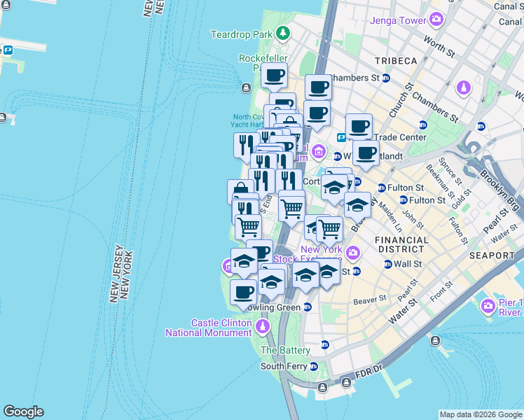
Task: Click the Teardrop Park label
Action: pyautogui.click(x=242, y=34)
